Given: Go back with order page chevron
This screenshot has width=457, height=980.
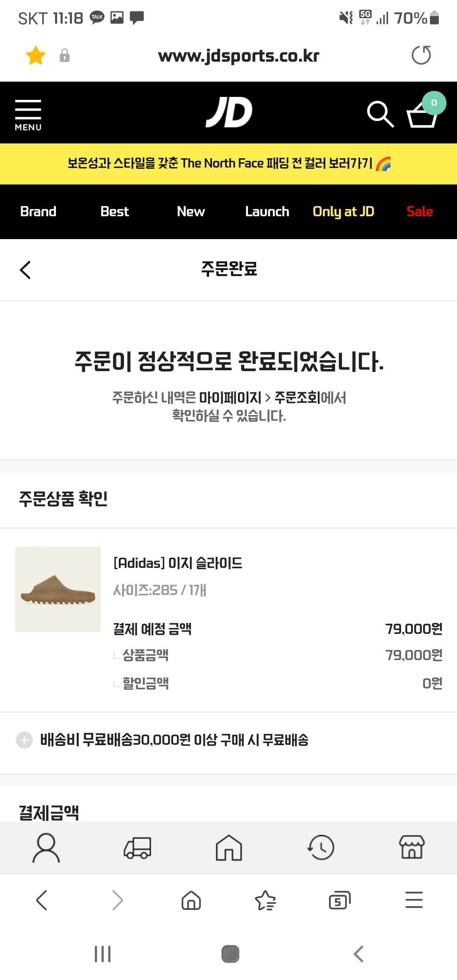Looking at the screenshot, I should click(x=25, y=270).
